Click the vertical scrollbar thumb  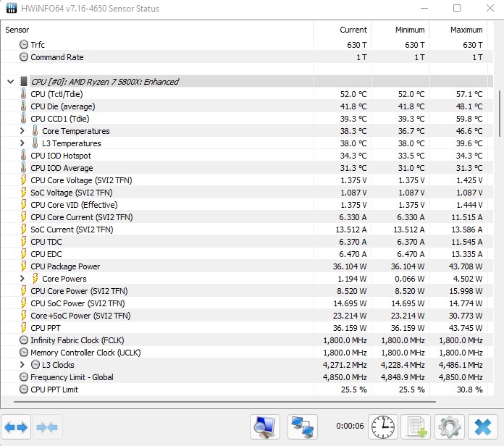point(500,114)
